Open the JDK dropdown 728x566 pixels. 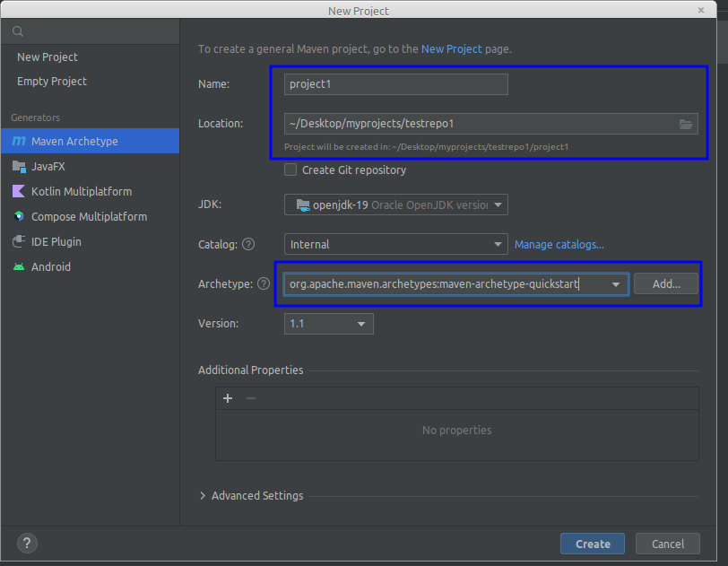click(x=396, y=205)
